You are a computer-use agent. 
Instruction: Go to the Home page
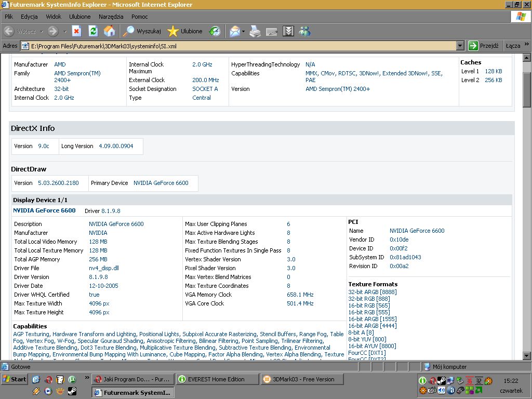109,31
